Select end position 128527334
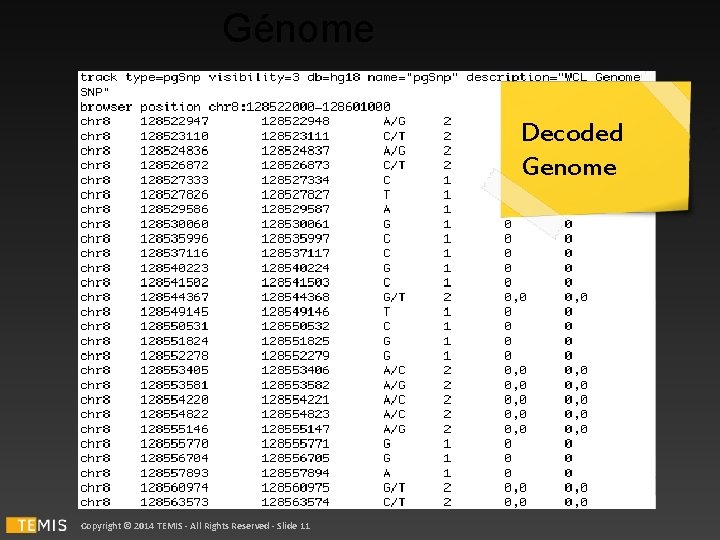The image size is (720, 540). click(x=295, y=180)
